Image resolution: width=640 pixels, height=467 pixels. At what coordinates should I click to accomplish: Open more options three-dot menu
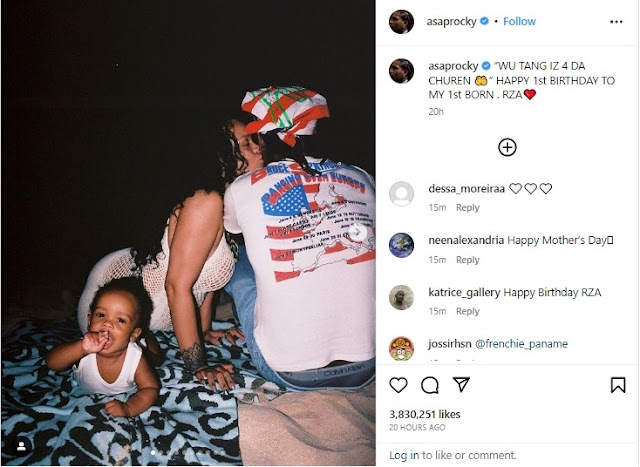click(616, 22)
